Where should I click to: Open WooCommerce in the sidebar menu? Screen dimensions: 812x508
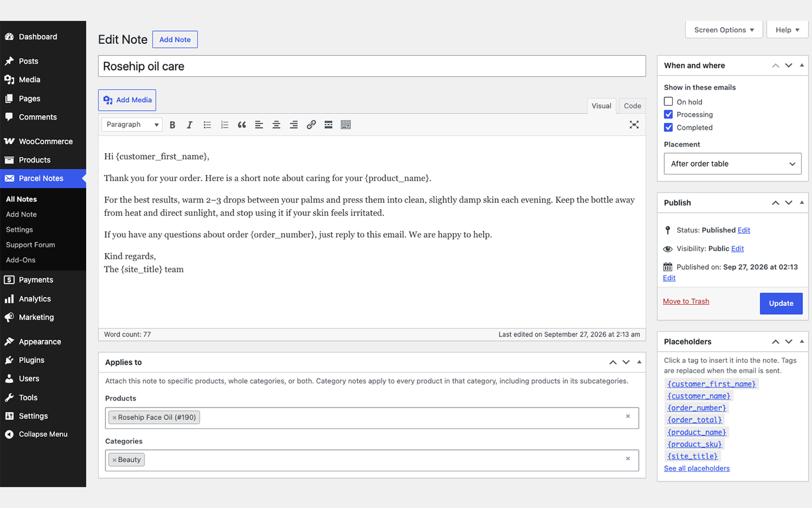pos(43,141)
